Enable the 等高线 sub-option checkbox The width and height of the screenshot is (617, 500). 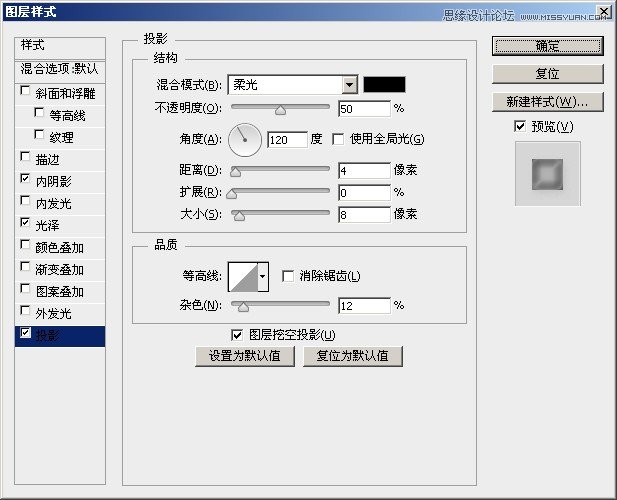[x=39, y=113]
